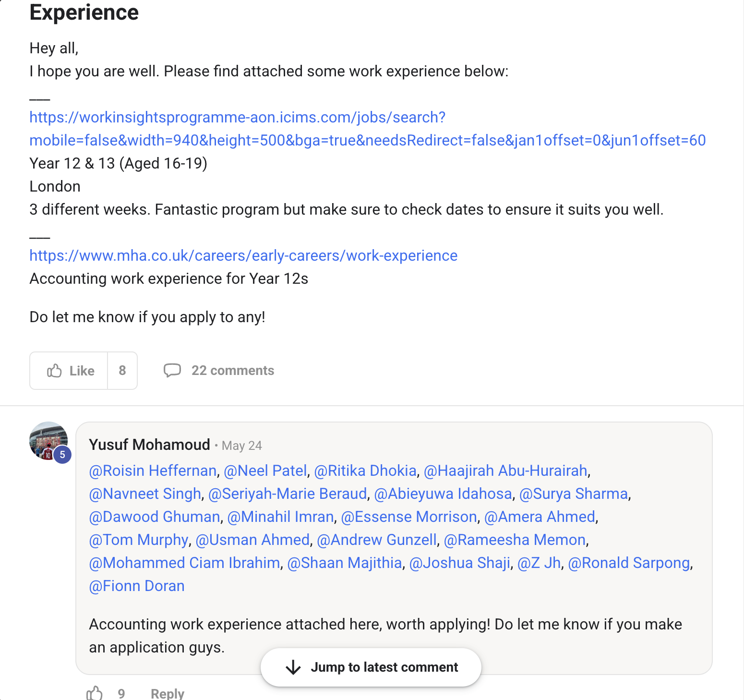Open the @Surya Sharma mention

[574, 494]
